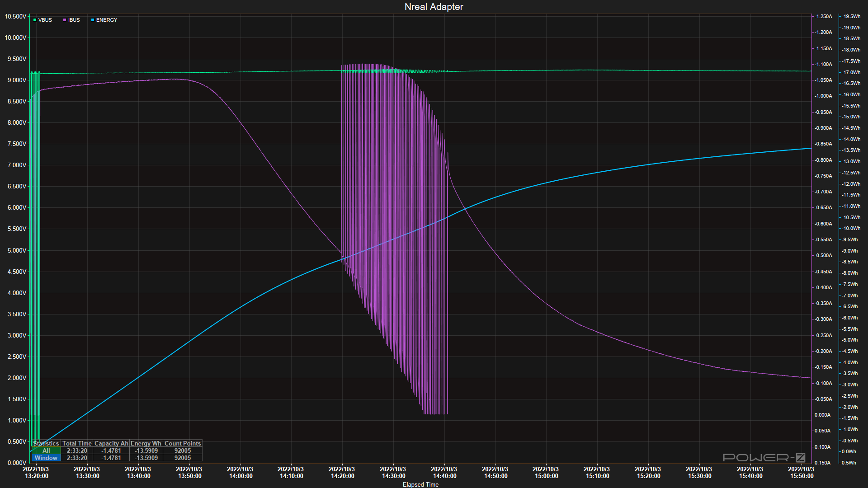The height and width of the screenshot is (488, 868).
Task: Click the 5.000V voltage axis label
Action: click(x=17, y=251)
